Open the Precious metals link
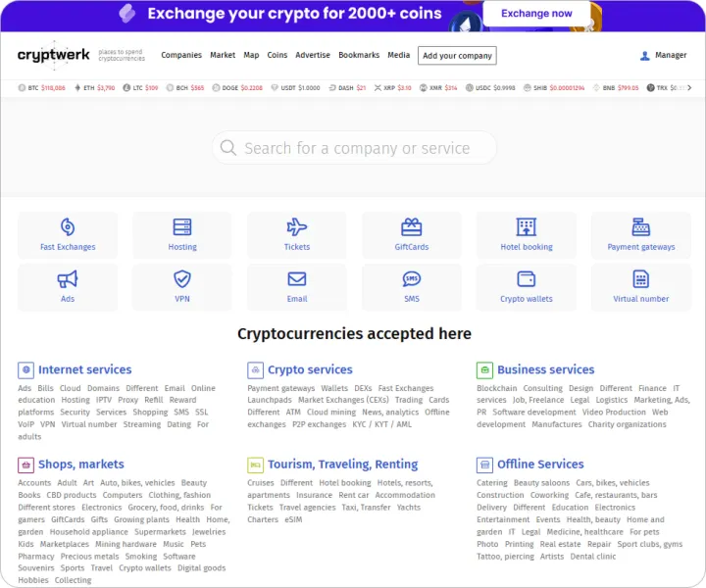Viewport: 706px width, 588px height. [89, 557]
